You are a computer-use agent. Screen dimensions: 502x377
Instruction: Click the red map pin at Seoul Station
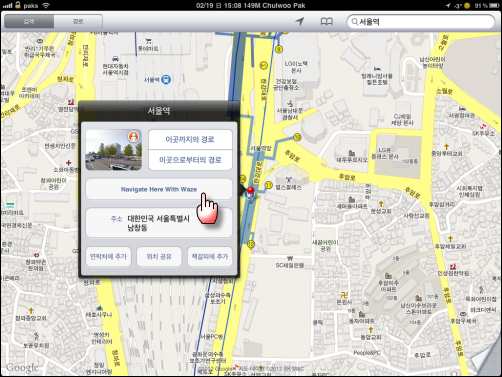251,193
